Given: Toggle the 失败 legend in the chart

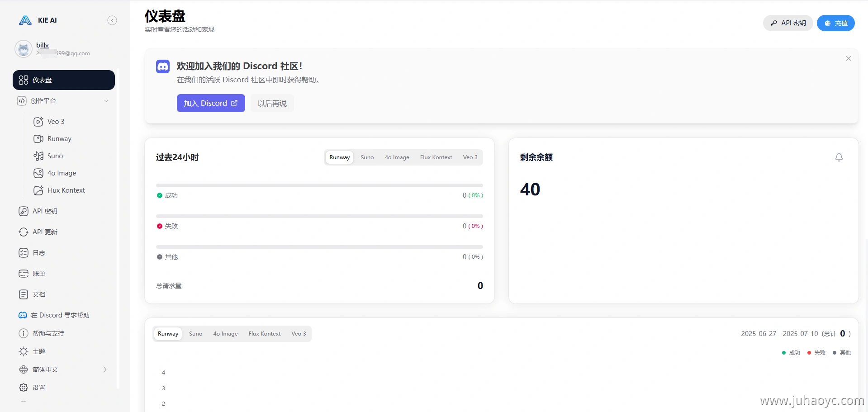Looking at the screenshot, I should (816, 353).
